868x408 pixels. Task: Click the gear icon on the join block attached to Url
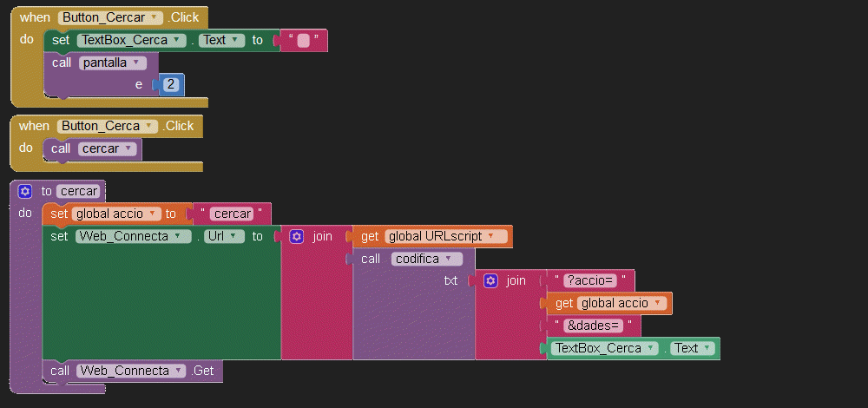[x=297, y=236]
